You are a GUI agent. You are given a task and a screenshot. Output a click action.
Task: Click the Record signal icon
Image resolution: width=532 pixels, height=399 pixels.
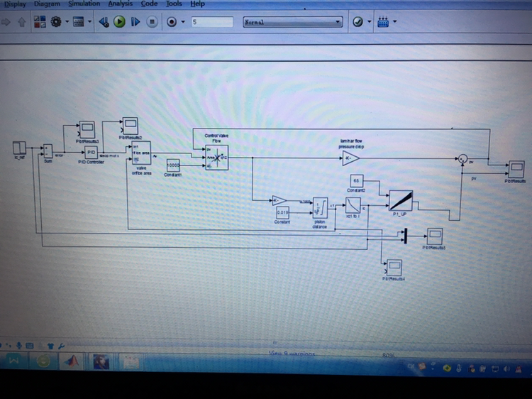(172, 22)
